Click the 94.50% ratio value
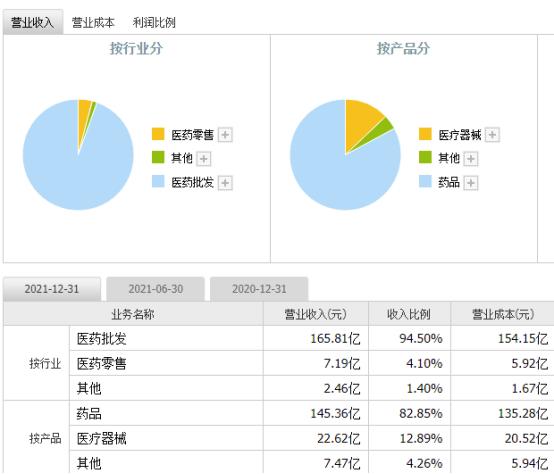554x474 pixels. [421, 339]
